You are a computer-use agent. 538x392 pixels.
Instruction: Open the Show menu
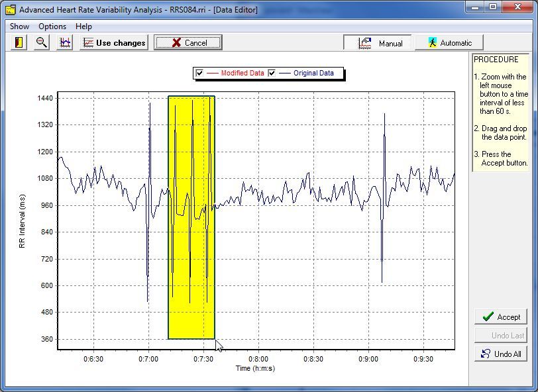(x=19, y=26)
